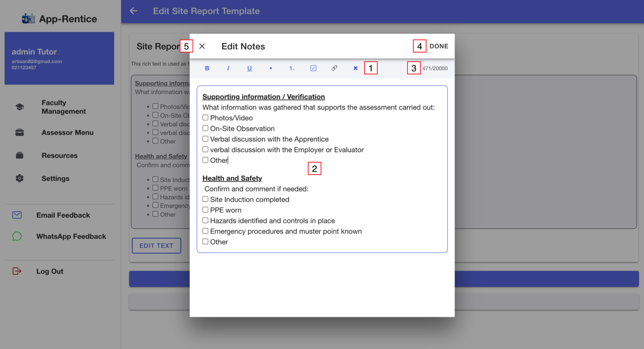The height and width of the screenshot is (349, 644).
Task: Check Site Induction completed in the editor
Action: 205,199
